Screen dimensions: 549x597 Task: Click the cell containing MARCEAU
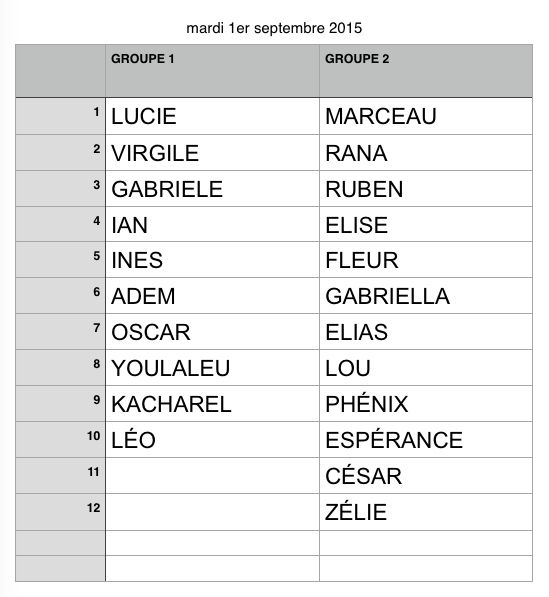426,116
